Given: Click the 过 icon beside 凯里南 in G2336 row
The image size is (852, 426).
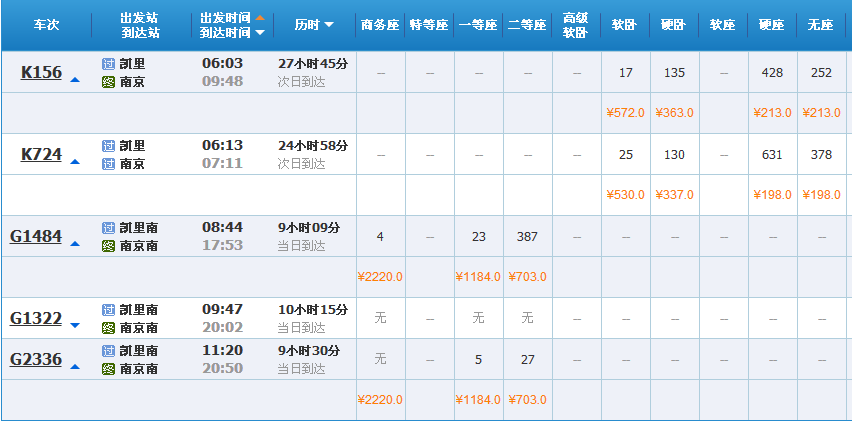Looking at the screenshot, I should (109, 350).
